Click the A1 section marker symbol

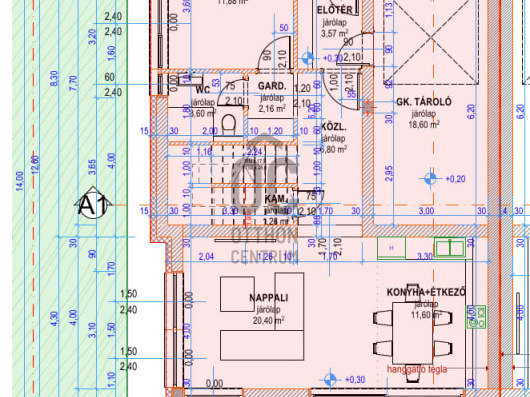93,203
